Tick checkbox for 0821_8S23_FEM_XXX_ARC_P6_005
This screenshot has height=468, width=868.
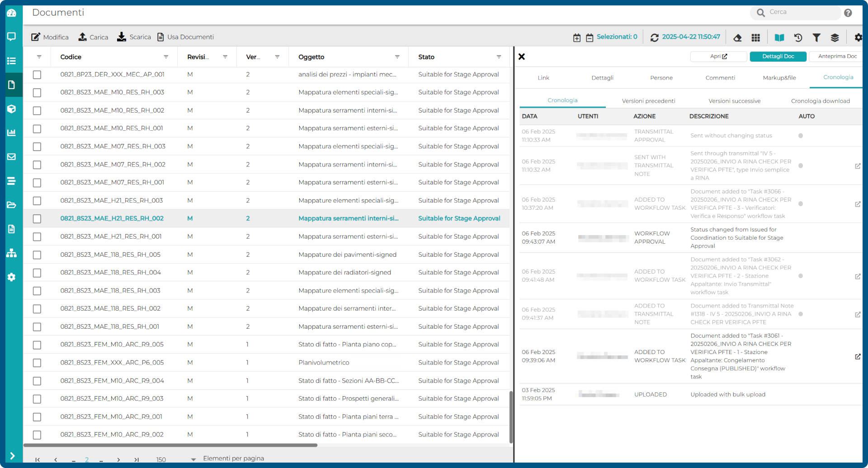coord(37,363)
